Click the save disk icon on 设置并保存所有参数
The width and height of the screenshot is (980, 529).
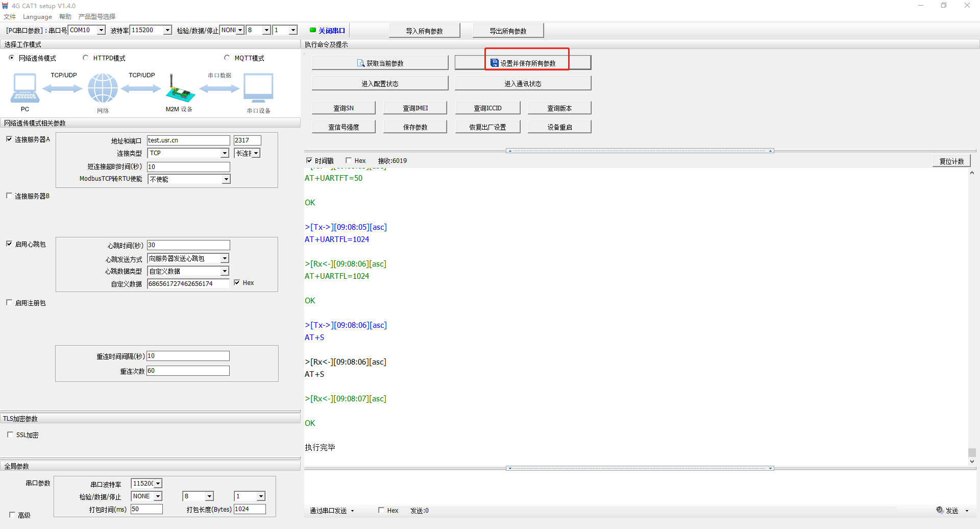494,63
